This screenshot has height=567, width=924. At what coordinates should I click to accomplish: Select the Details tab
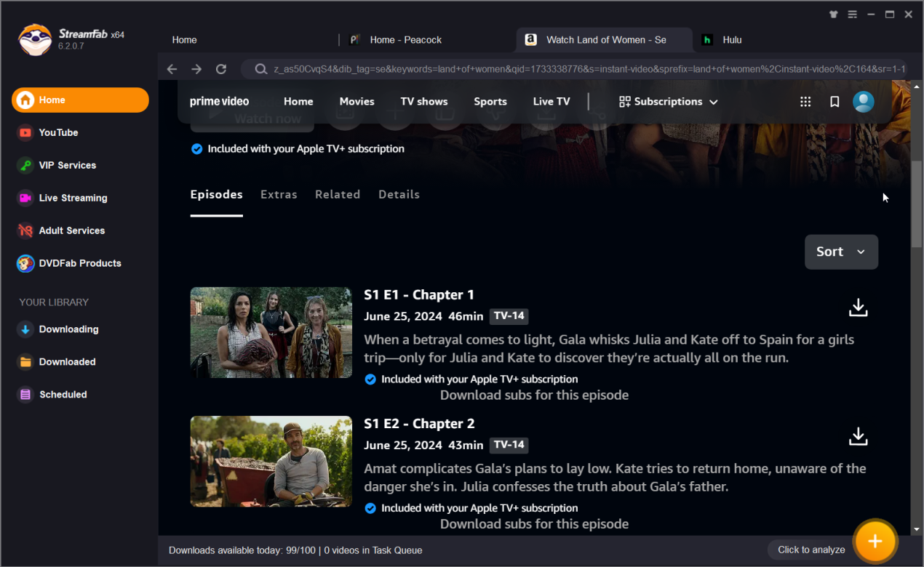coord(399,195)
